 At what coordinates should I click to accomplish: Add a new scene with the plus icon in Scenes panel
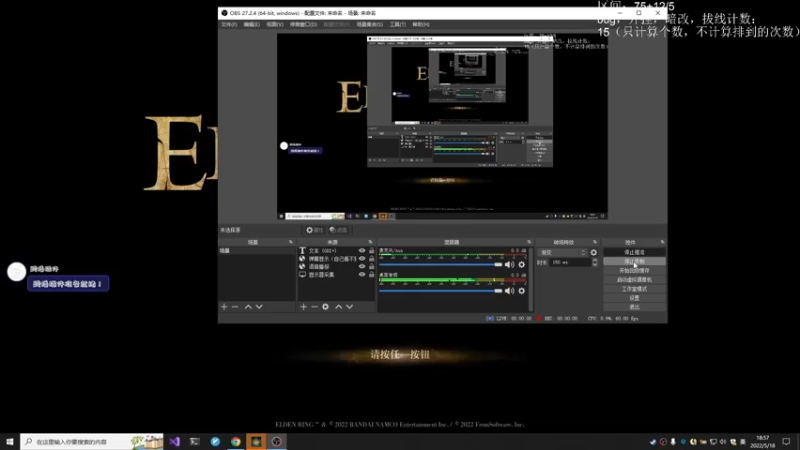click(x=224, y=307)
